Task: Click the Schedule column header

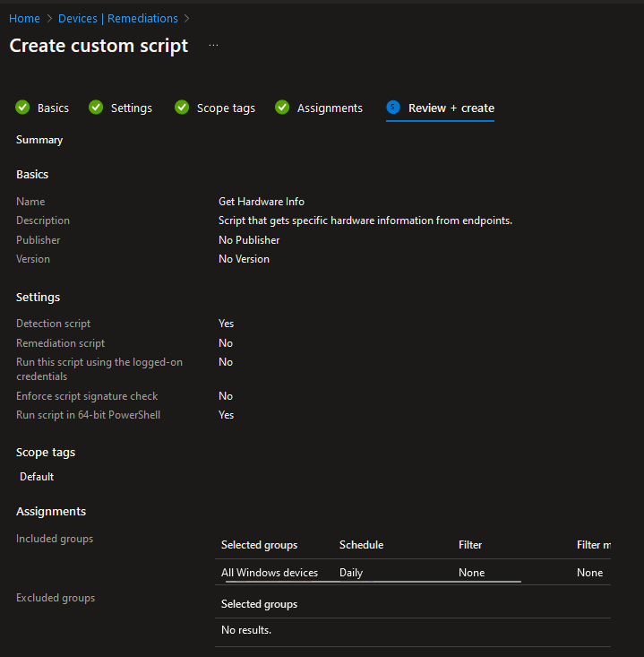Action: pyautogui.click(x=361, y=545)
